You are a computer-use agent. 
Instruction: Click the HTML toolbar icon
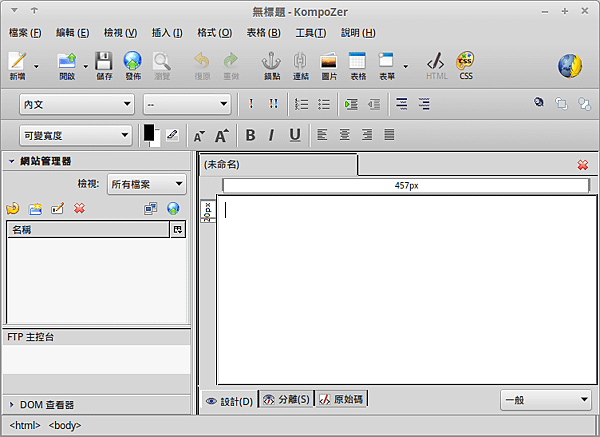(x=437, y=61)
